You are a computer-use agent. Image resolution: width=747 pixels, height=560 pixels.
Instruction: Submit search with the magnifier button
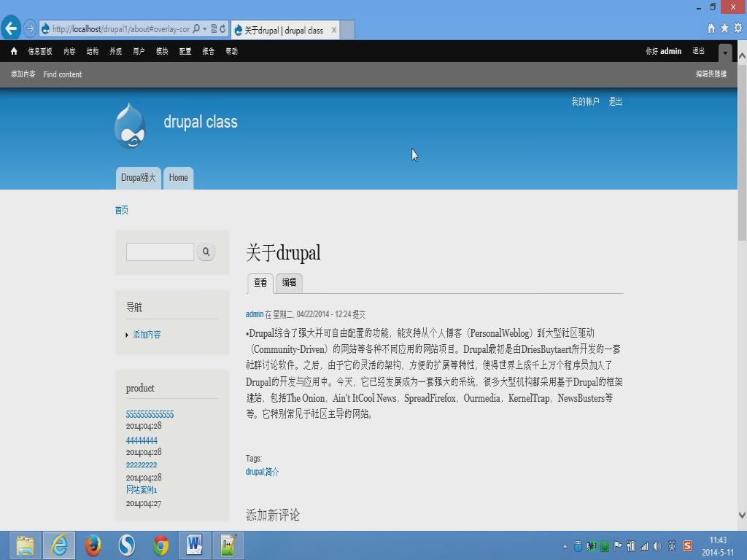tap(206, 252)
